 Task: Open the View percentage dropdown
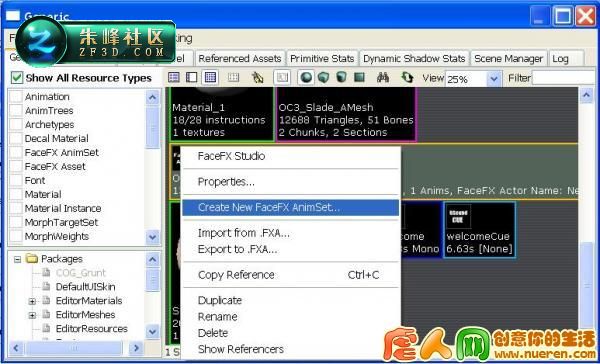(x=494, y=79)
